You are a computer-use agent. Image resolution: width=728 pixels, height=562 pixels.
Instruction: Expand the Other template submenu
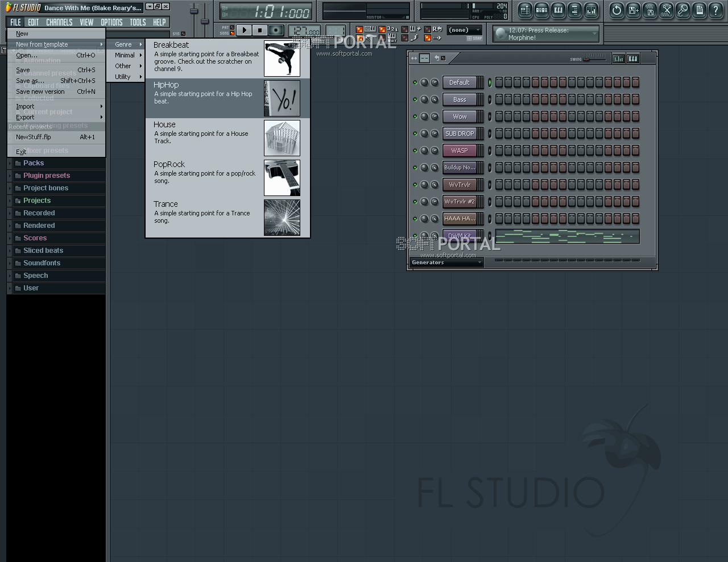click(125, 66)
